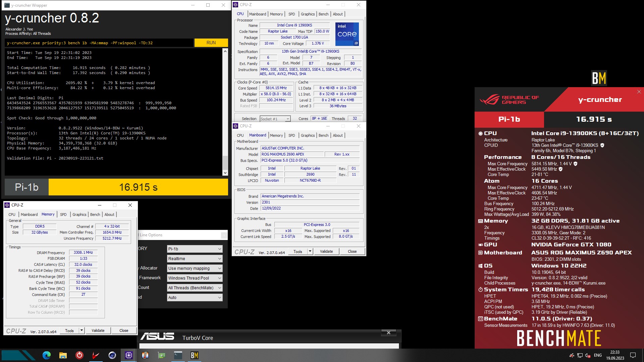
Task: Click Tools in CPU-Z Mainboard window
Action: pyautogui.click(x=298, y=251)
